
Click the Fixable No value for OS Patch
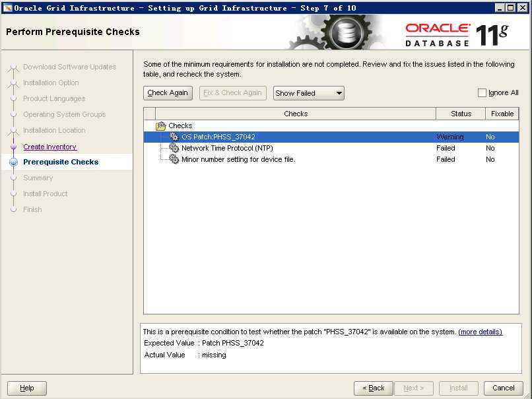coord(490,137)
